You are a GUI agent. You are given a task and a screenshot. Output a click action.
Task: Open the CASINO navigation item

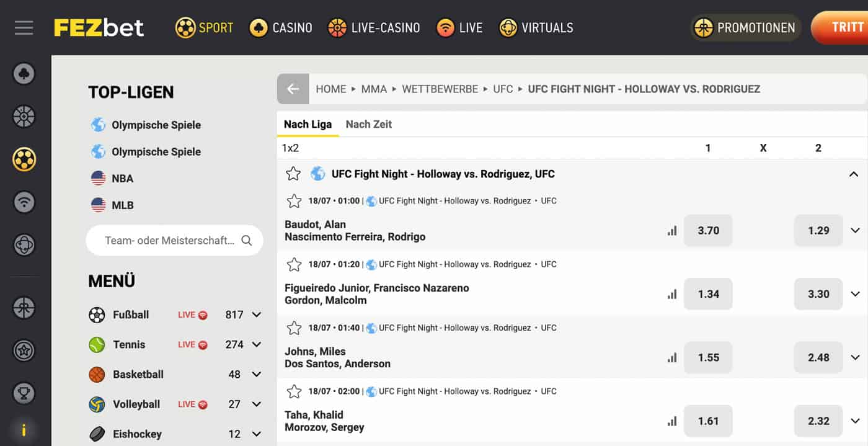pyautogui.click(x=281, y=28)
